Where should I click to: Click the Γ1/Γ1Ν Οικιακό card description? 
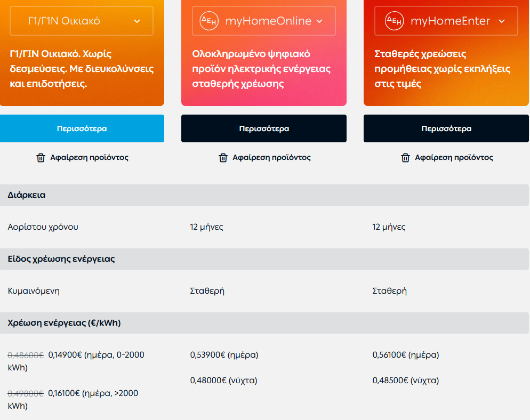82,69
